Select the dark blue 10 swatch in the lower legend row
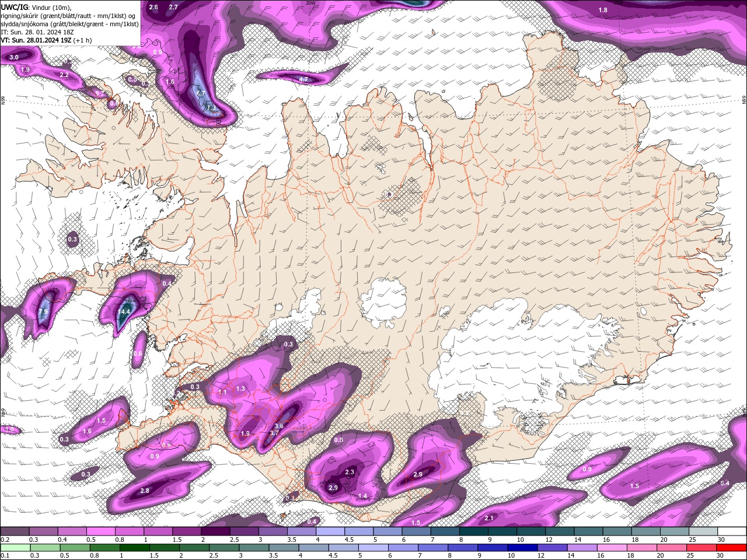 [x=523, y=547]
